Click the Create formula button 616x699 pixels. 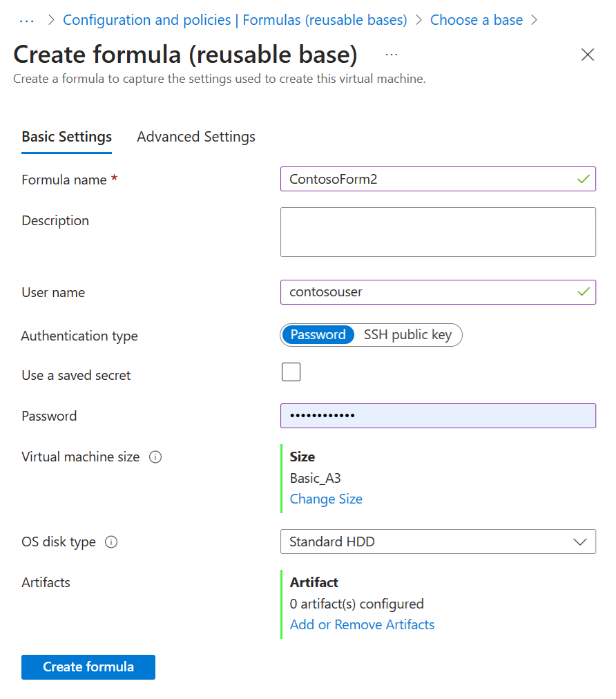(88, 667)
